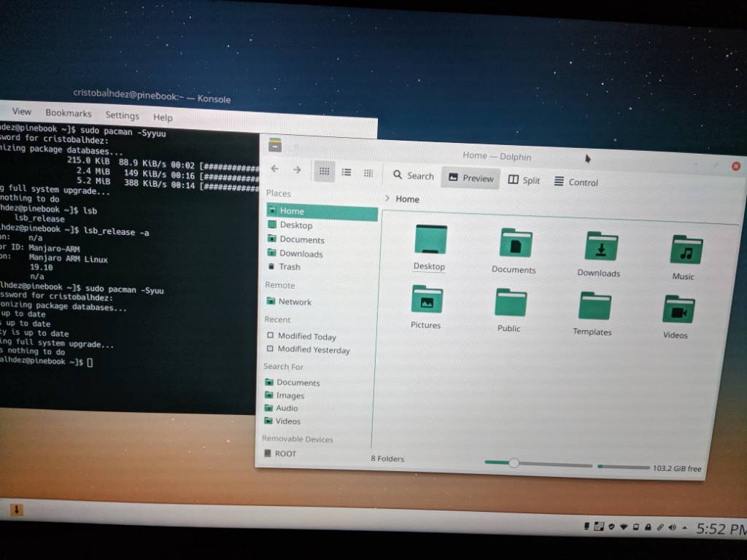The height and width of the screenshot is (560, 747).
Task: Click the Search button in toolbar
Action: click(413, 176)
